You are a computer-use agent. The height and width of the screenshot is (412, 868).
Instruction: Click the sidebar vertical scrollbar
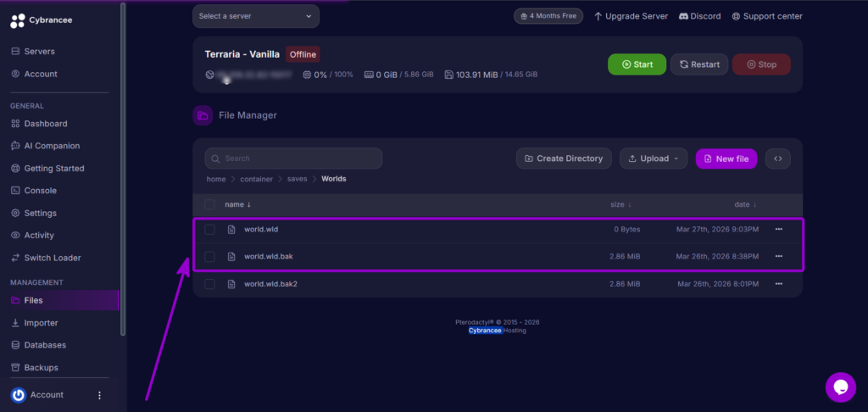123,169
